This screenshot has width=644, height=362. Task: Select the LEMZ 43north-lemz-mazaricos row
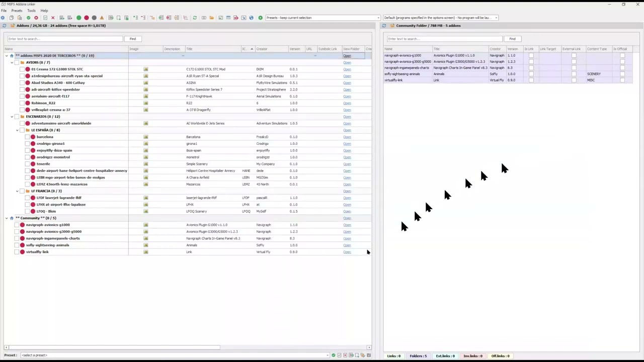(188, 184)
